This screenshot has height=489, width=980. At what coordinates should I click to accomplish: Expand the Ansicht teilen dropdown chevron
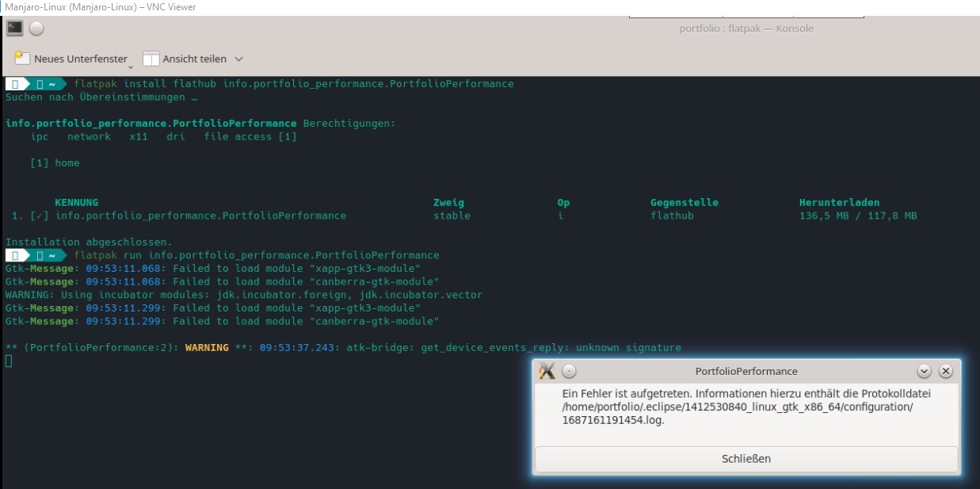pyautogui.click(x=238, y=59)
